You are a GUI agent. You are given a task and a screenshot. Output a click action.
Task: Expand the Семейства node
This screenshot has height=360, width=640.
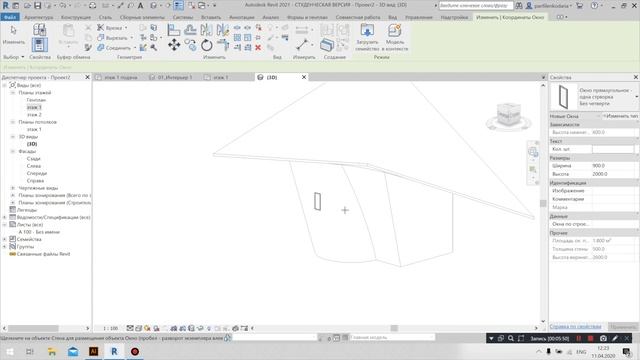pos(4,239)
